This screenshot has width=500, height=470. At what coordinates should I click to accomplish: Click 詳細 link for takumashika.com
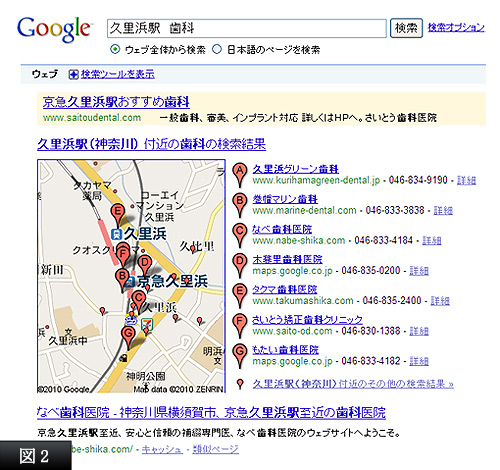pos(440,301)
